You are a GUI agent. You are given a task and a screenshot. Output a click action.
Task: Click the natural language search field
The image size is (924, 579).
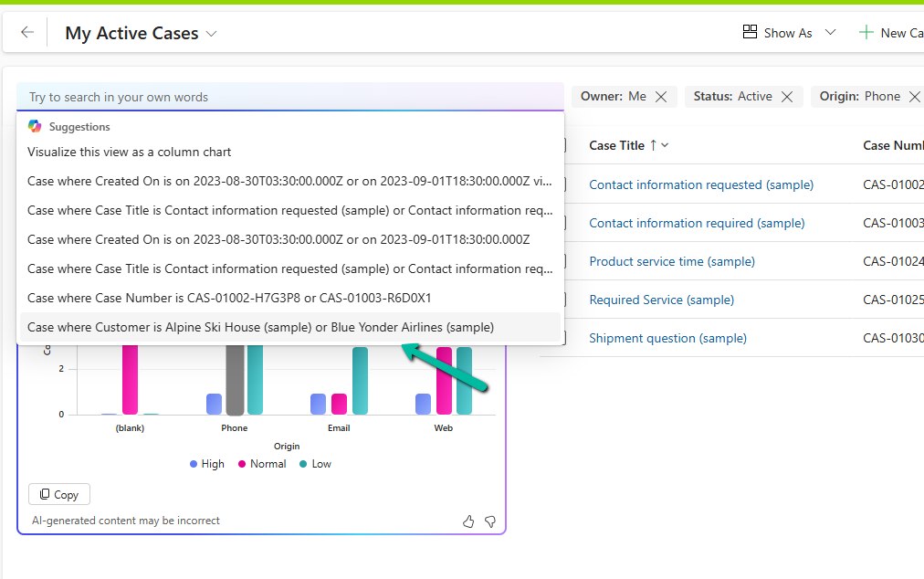(x=274, y=96)
